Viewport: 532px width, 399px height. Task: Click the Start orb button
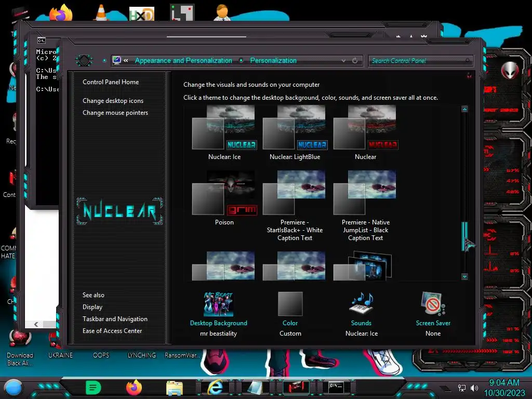(13, 388)
